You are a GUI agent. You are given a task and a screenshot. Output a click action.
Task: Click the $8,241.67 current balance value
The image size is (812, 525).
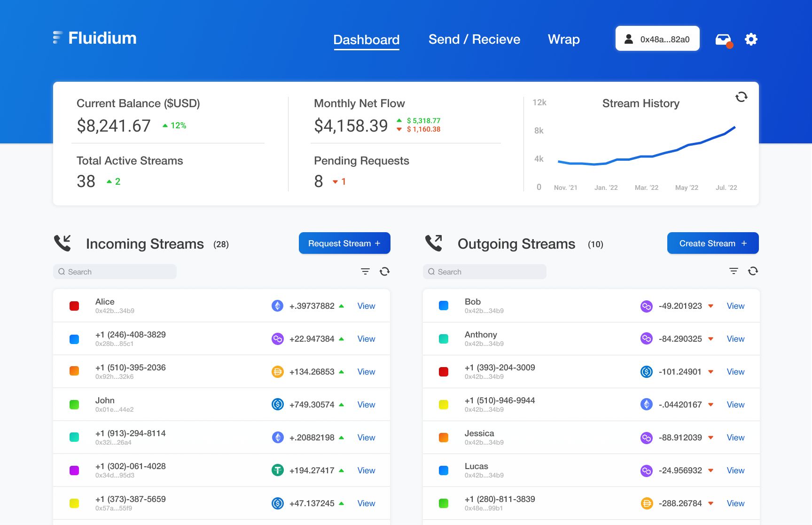(114, 126)
